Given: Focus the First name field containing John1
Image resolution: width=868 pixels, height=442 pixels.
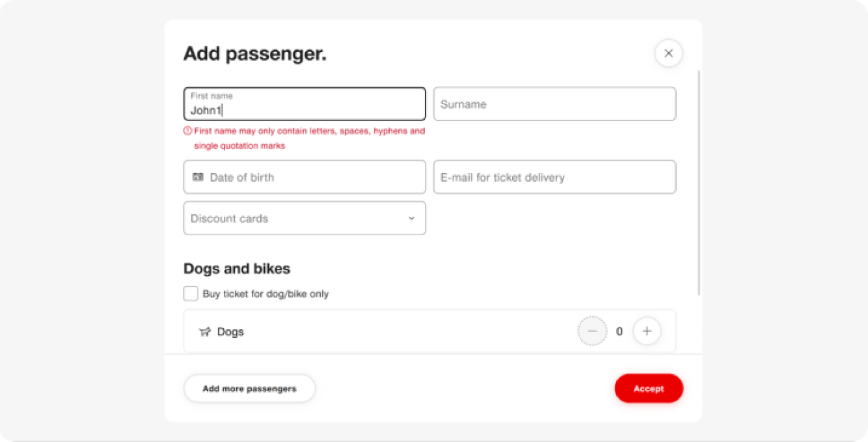Looking at the screenshot, I should (305, 104).
